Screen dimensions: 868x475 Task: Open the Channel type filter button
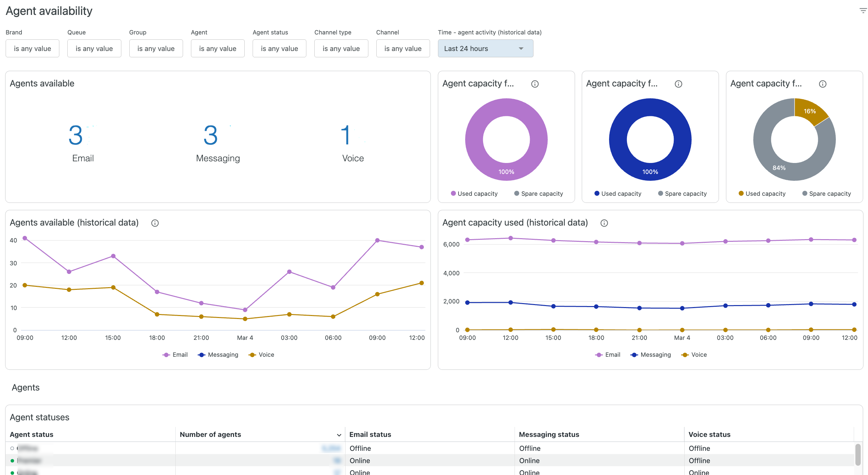[x=341, y=48]
